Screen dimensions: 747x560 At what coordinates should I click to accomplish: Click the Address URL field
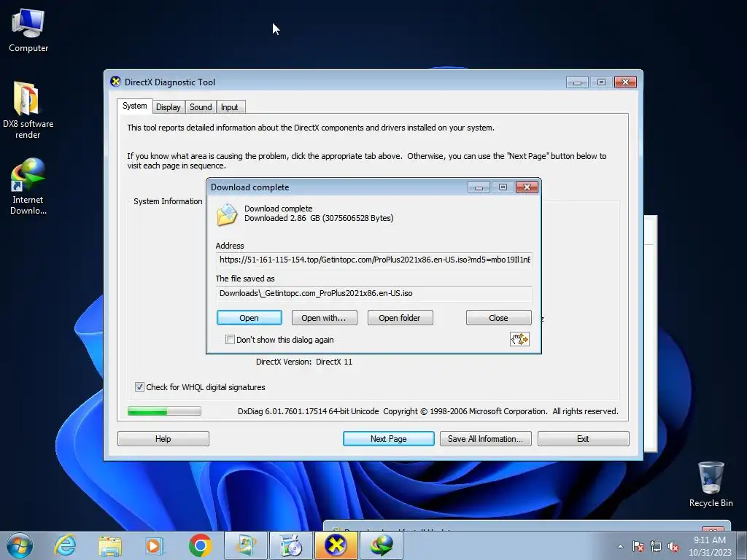point(374,260)
